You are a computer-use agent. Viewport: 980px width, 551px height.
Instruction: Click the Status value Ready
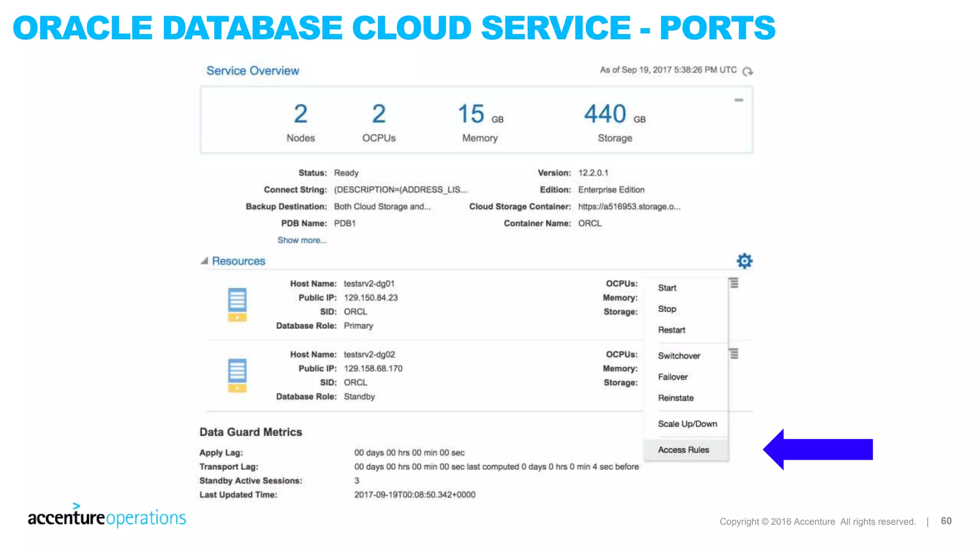coord(346,173)
